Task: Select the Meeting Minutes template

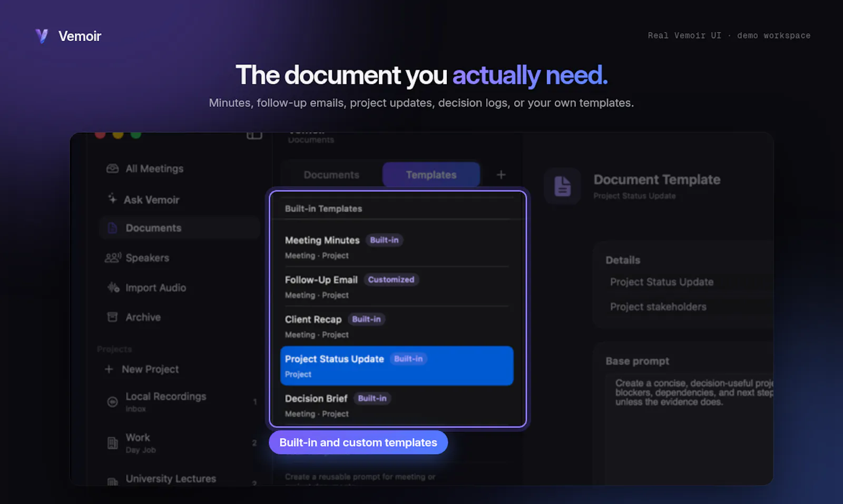Action: 397,247
